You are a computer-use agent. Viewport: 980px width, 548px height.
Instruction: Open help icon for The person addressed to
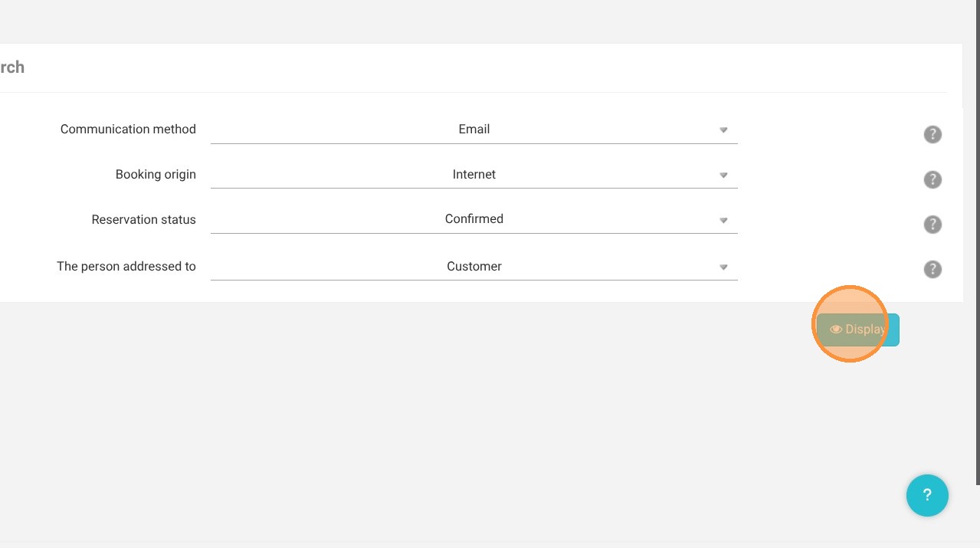932,269
